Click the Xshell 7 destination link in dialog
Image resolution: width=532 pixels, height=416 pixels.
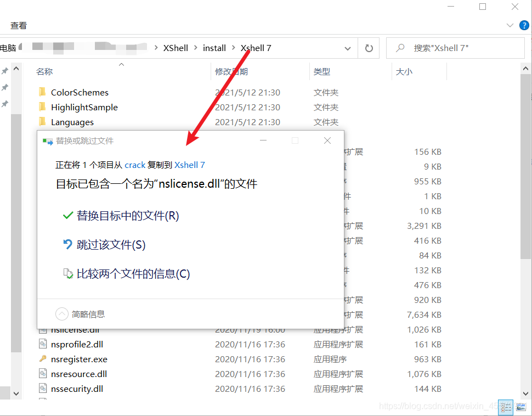point(189,165)
